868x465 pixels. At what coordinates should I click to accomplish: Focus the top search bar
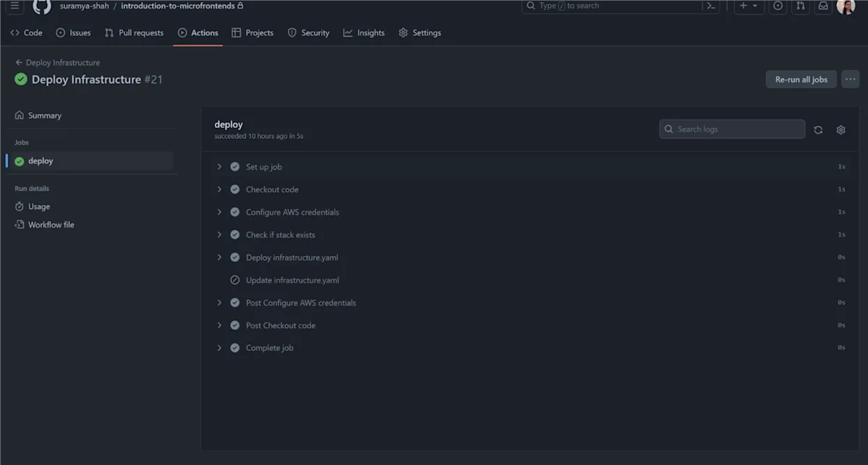(621, 6)
